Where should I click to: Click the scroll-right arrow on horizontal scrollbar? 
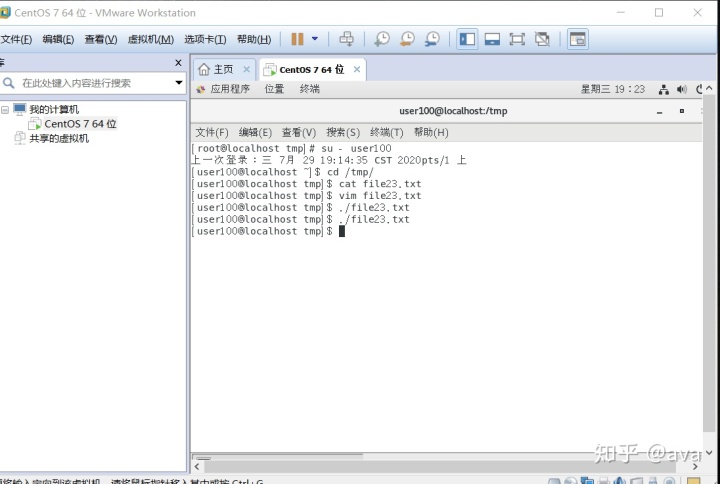696,467
